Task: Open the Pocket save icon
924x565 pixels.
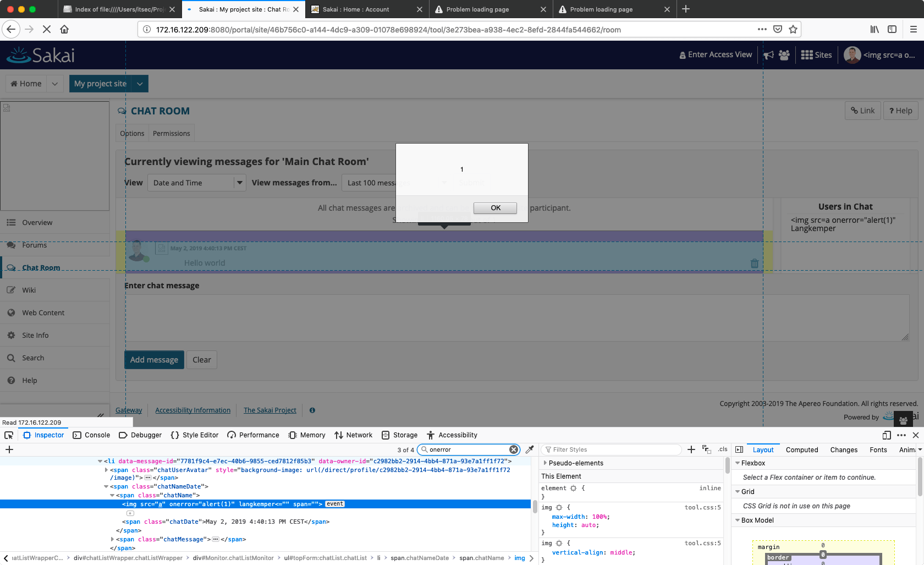Action: point(777,29)
